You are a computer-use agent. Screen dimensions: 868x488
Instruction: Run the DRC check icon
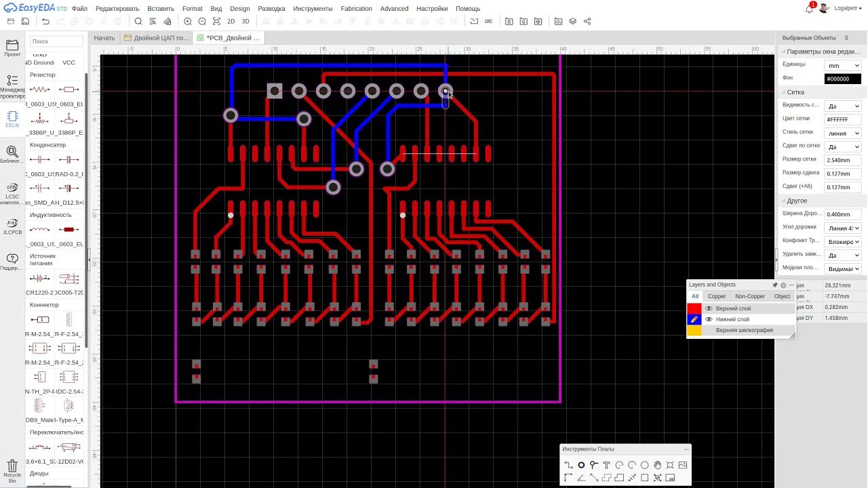489,22
